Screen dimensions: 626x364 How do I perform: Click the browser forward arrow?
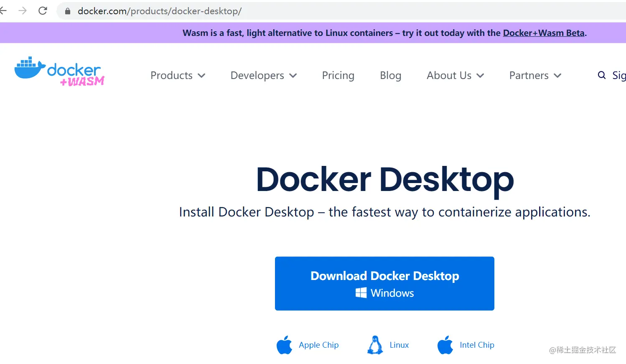[23, 11]
